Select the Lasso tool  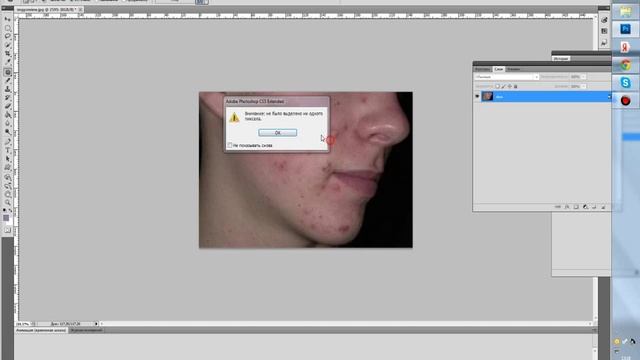pos(8,36)
